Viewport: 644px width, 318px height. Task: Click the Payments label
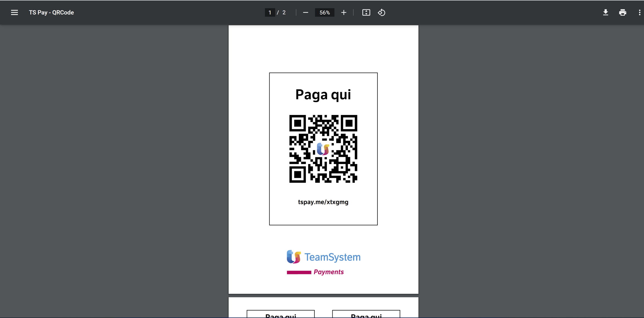[329, 272]
